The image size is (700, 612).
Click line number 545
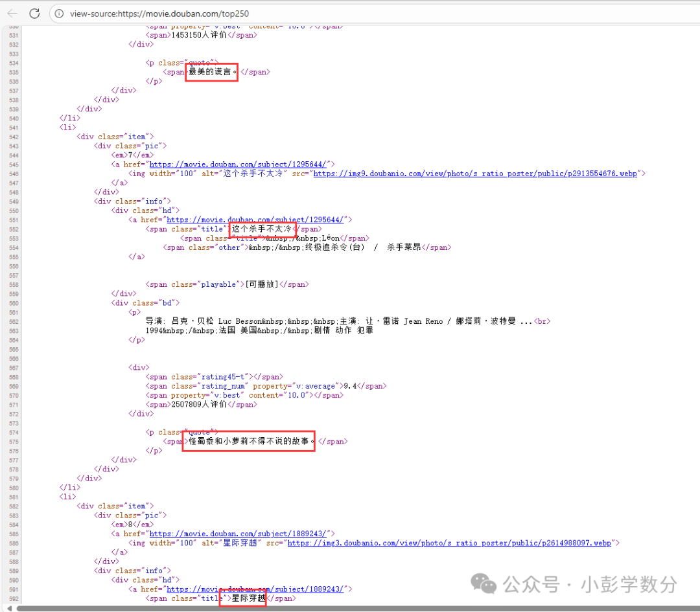pyautogui.click(x=14, y=164)
